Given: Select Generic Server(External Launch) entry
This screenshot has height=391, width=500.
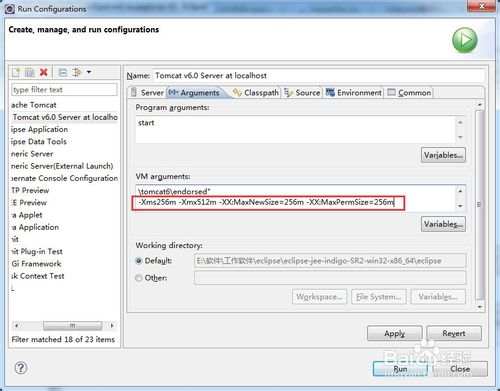Looking at the screenshot, I should click(x=62, y=166).
